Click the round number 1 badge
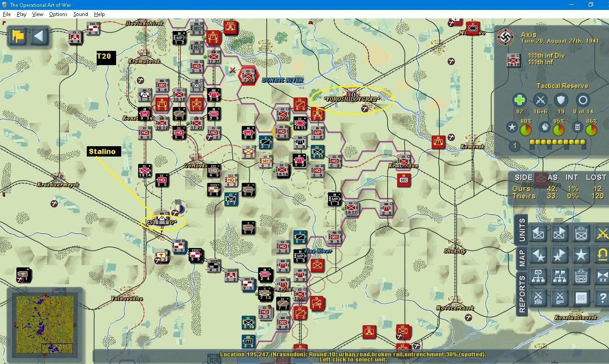This screenshot has width=609, height=364. (x=514, y=146)
